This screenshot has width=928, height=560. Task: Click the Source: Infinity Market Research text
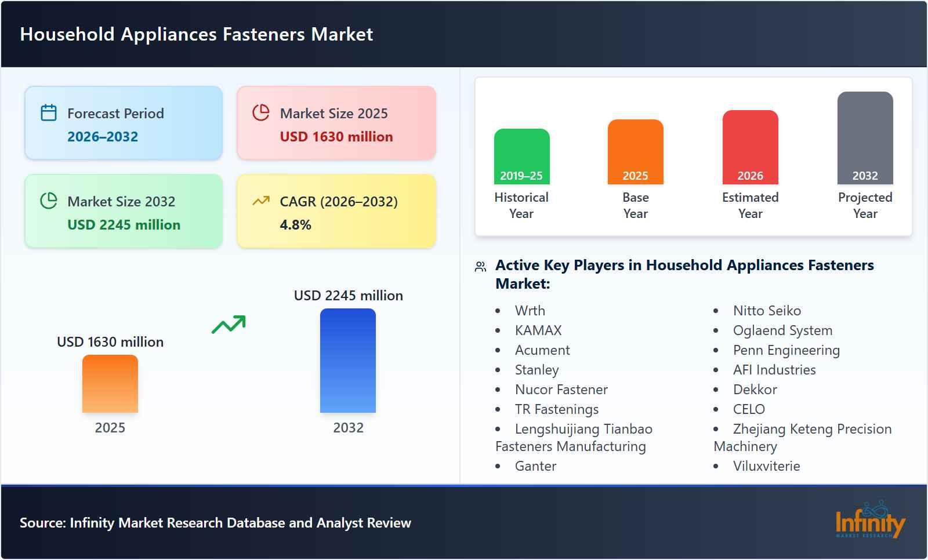tap(215, 522)
